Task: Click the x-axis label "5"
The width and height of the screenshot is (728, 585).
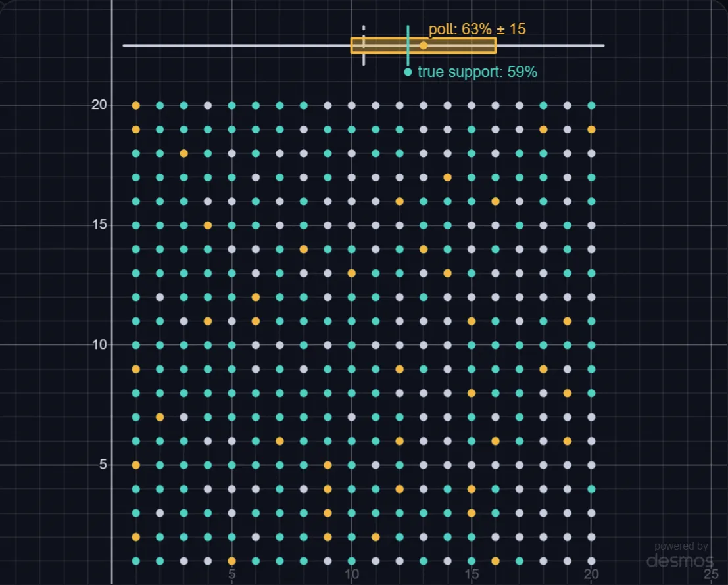Action: 231,574
